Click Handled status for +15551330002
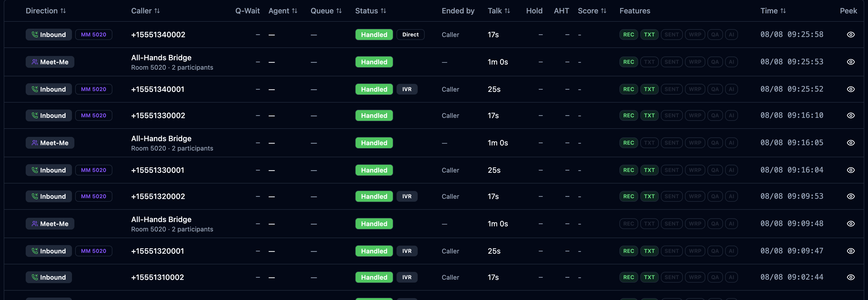 click(x=374, y=115)
